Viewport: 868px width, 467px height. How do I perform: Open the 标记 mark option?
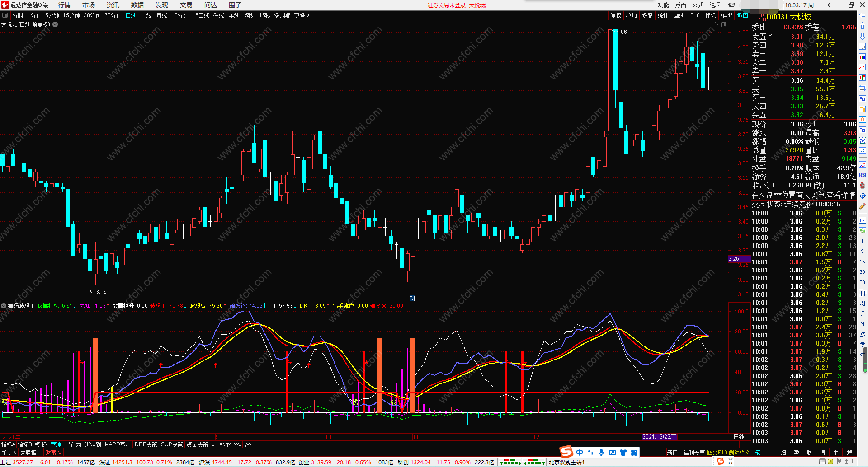[x=710, y=15]
